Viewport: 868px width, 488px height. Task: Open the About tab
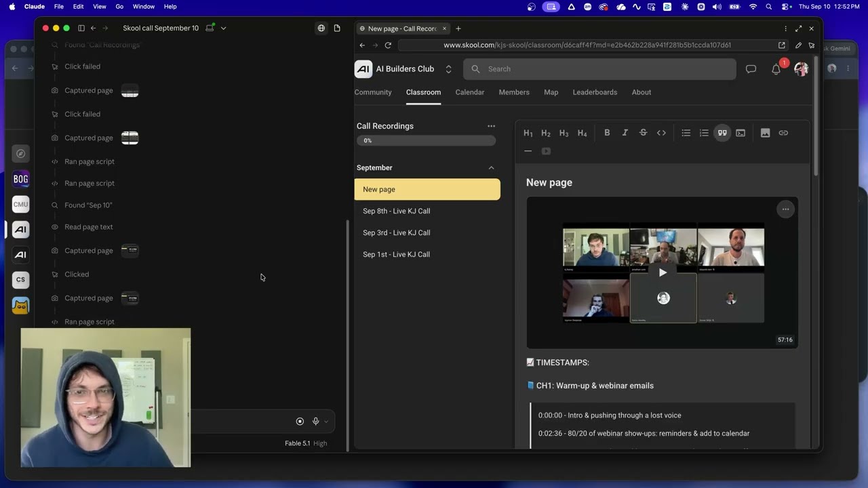point(642,92)
